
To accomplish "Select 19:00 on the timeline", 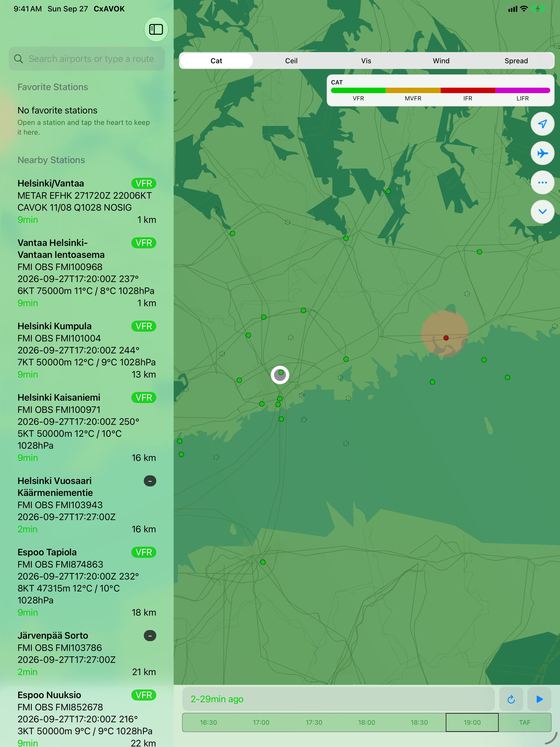I will pyautogui.click(x=472, y=722).
